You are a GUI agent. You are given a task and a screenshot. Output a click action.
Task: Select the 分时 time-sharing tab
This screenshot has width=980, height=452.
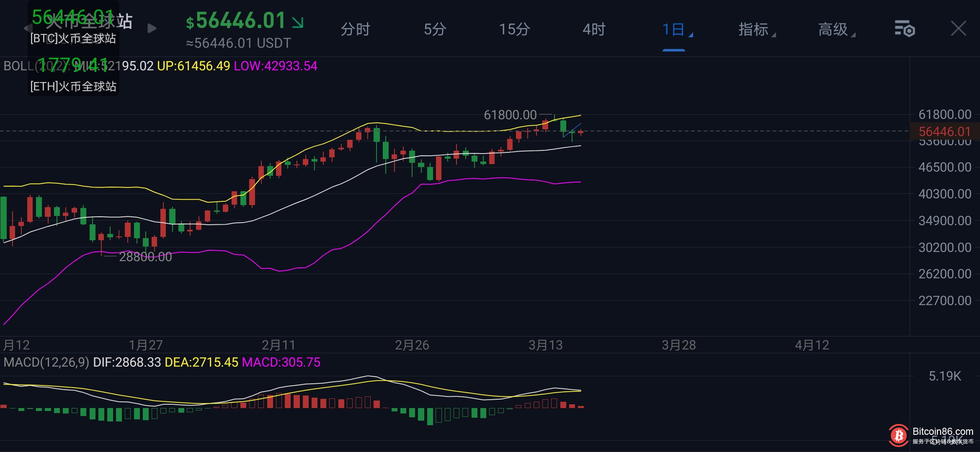pos(355,29)
